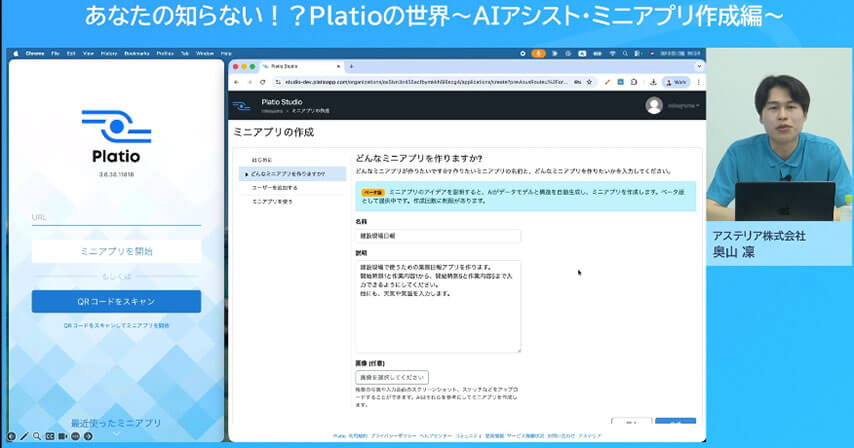
Task: Click the QR scan hint link below the button
Action: [x=116, y=326]
